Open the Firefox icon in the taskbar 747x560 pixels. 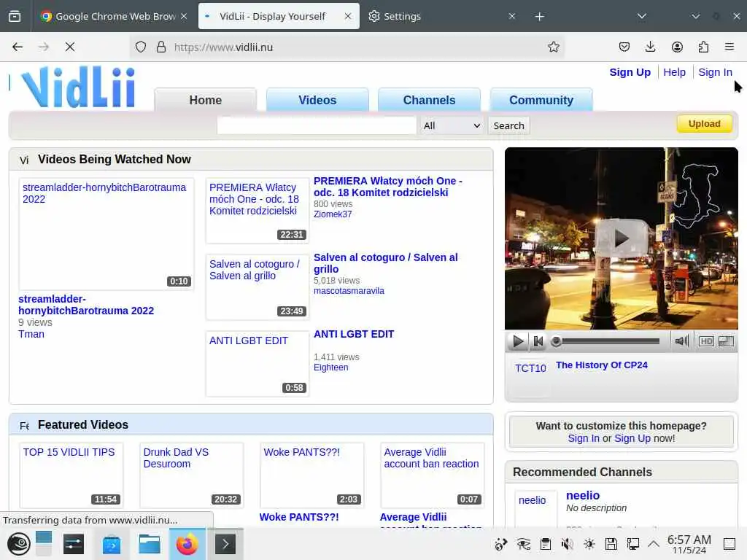coord(187,544)
